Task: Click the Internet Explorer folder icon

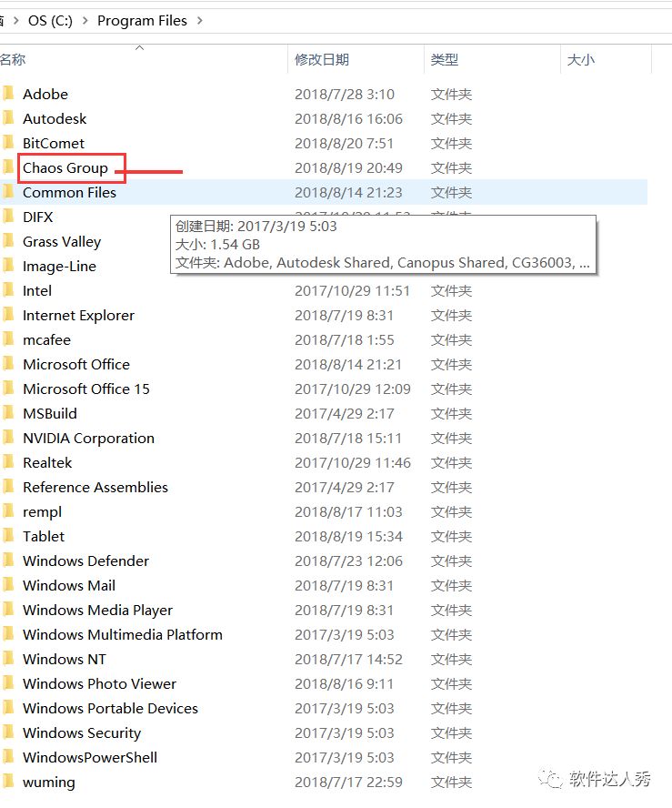Action: click(7, 315)
